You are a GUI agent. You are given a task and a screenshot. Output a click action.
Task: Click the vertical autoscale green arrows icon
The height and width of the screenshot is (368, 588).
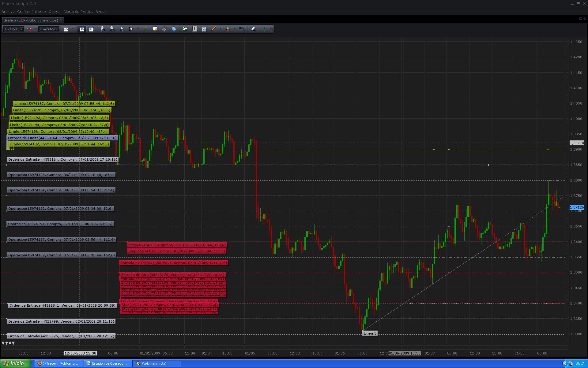[145, 29]
